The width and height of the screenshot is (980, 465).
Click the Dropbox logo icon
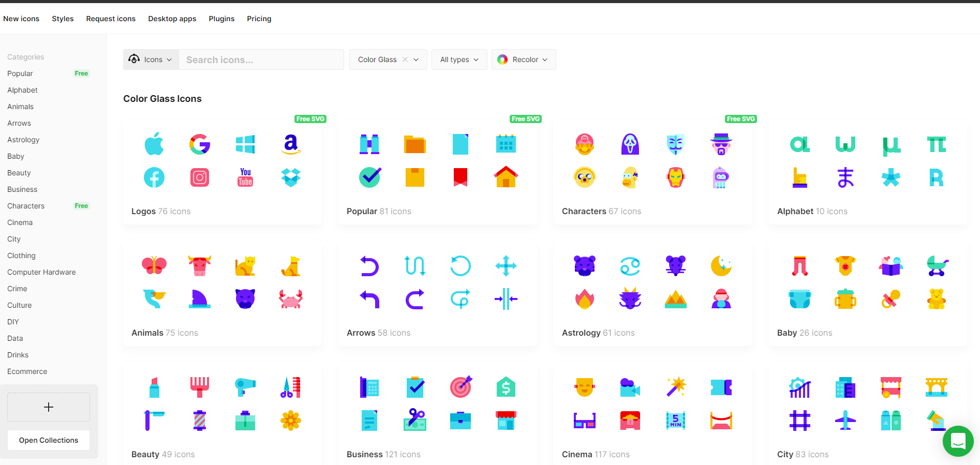tap(291, 177)
